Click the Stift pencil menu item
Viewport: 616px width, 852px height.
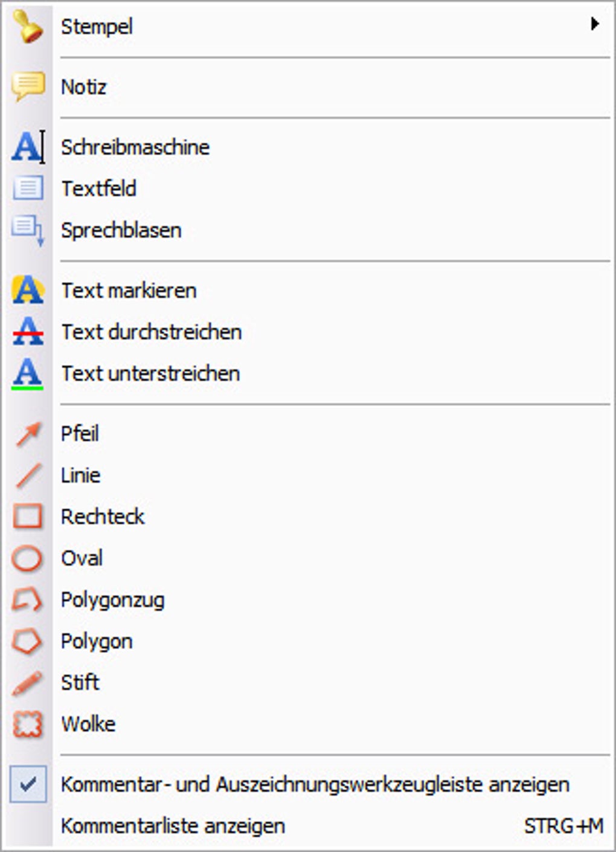click(80, 683)
